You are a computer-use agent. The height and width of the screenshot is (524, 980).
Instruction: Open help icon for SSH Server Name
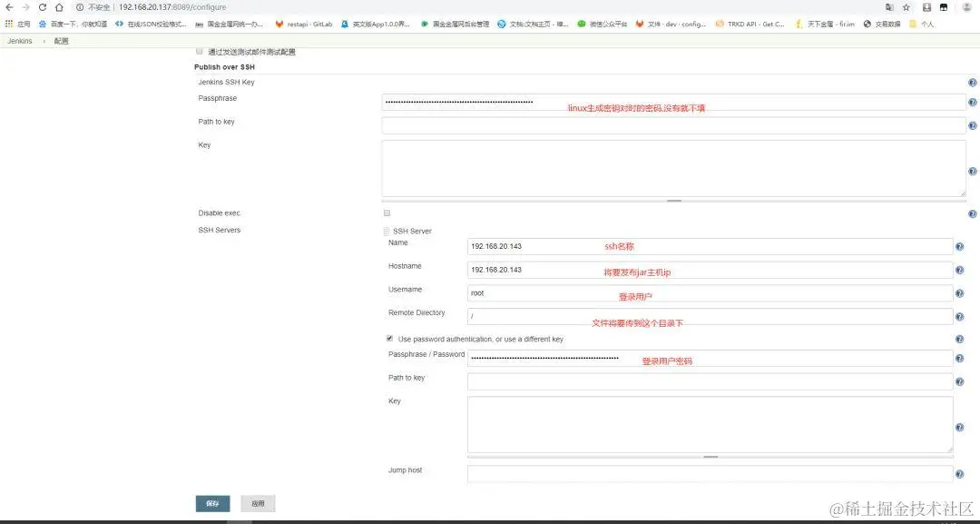(959, 247)
